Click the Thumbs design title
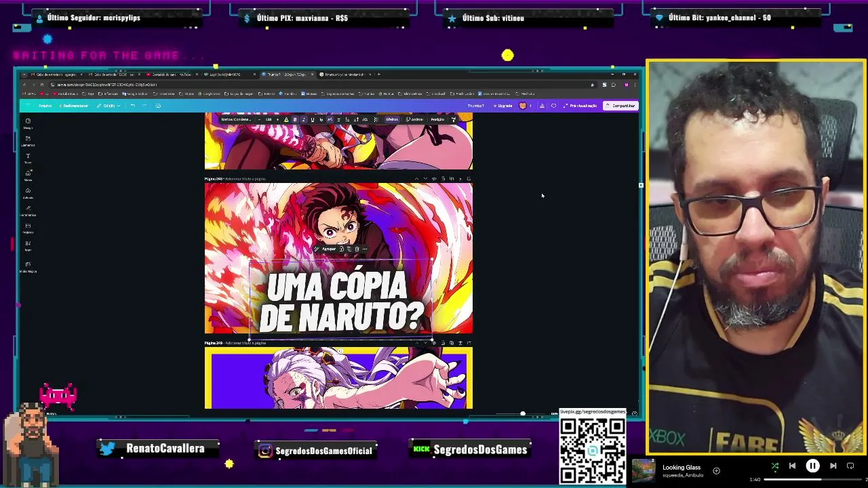The height and width of the screenshot is (488, 868). click(476, 106)
